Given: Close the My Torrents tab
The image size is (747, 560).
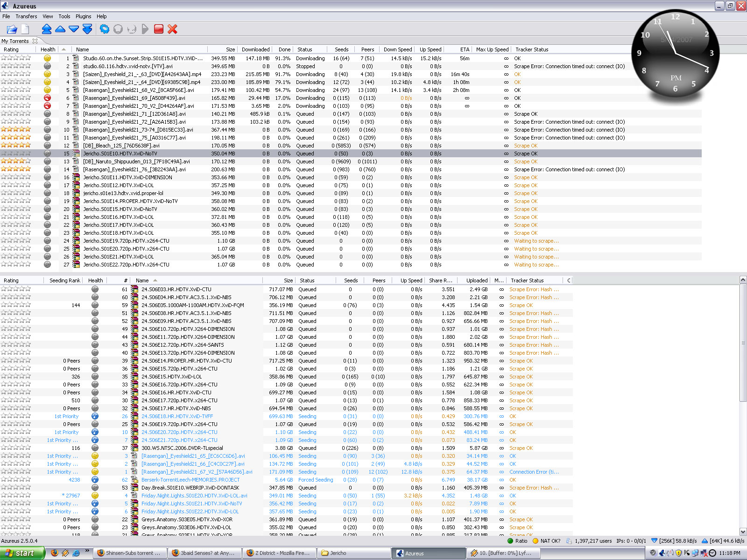Looking at the screenshot, I should click(35, 41).
